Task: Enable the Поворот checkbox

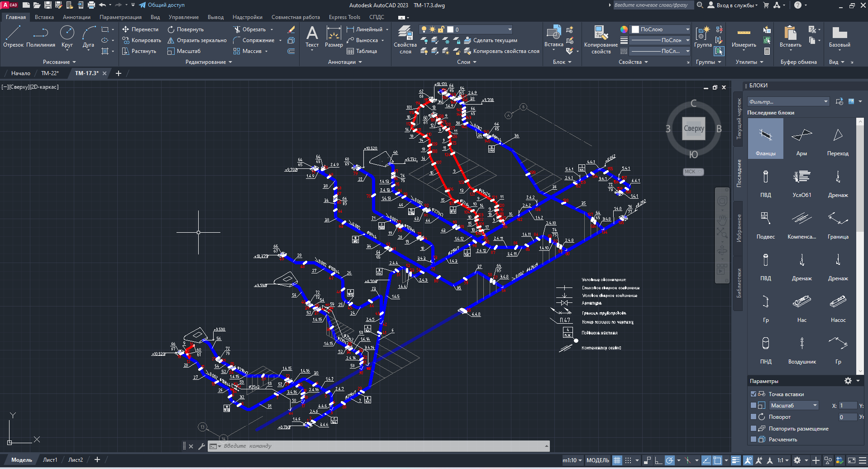Action: (x=754, y=417)
